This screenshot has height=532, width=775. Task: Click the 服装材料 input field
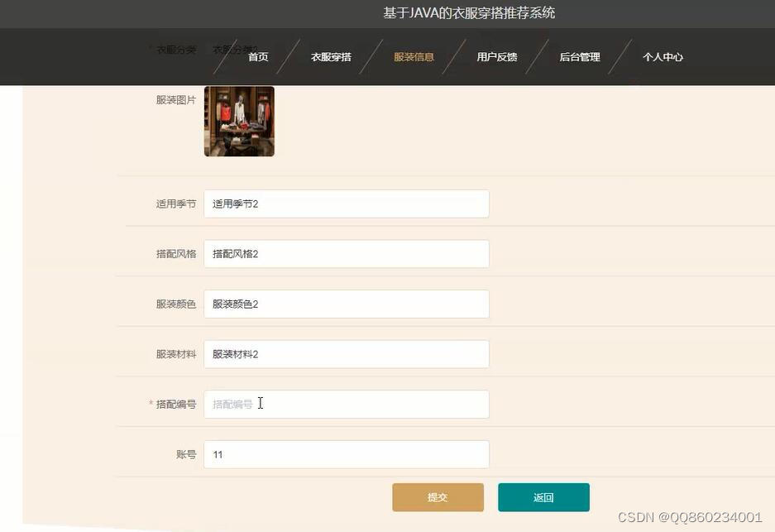click(x=347, y=354)
